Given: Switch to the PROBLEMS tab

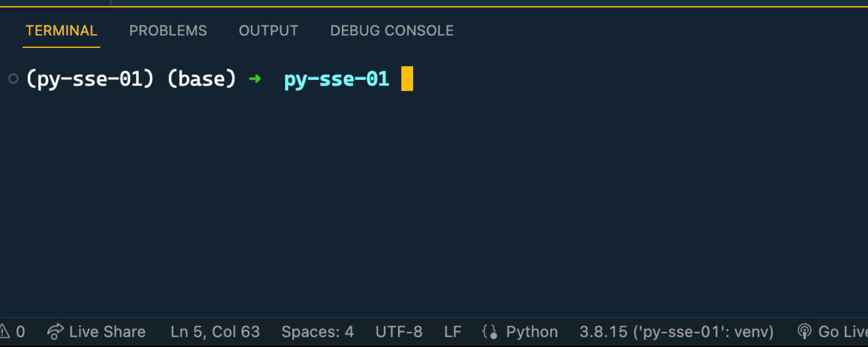Looking at the screenshot, I should [x=168, y=31].
